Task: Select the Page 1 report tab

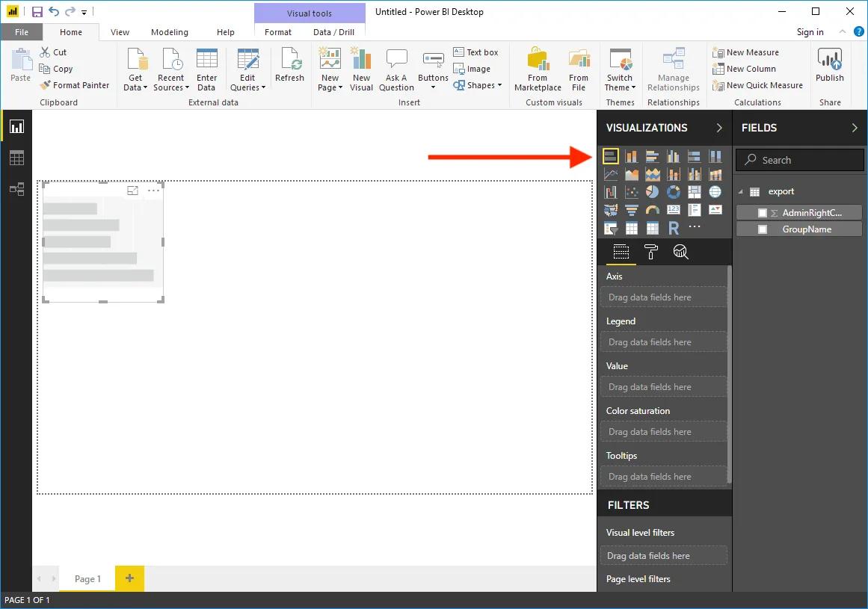Action: [x=87, y=578]
